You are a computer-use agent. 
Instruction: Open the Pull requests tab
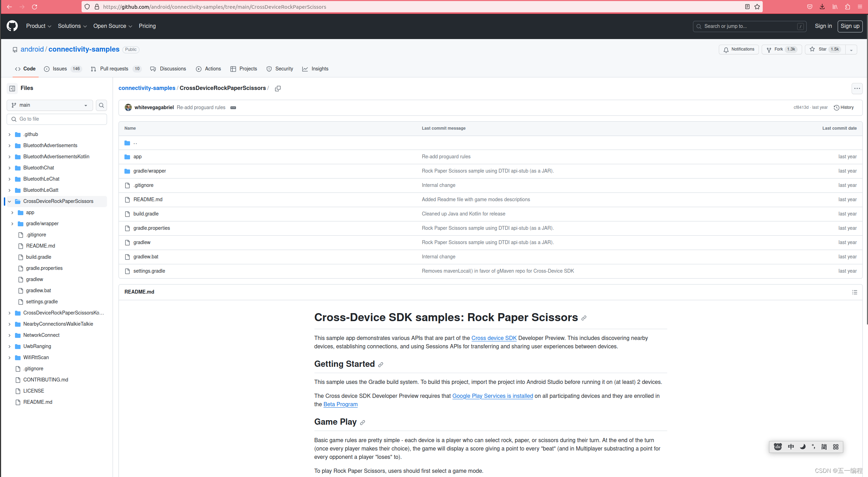tap(114, 69)
